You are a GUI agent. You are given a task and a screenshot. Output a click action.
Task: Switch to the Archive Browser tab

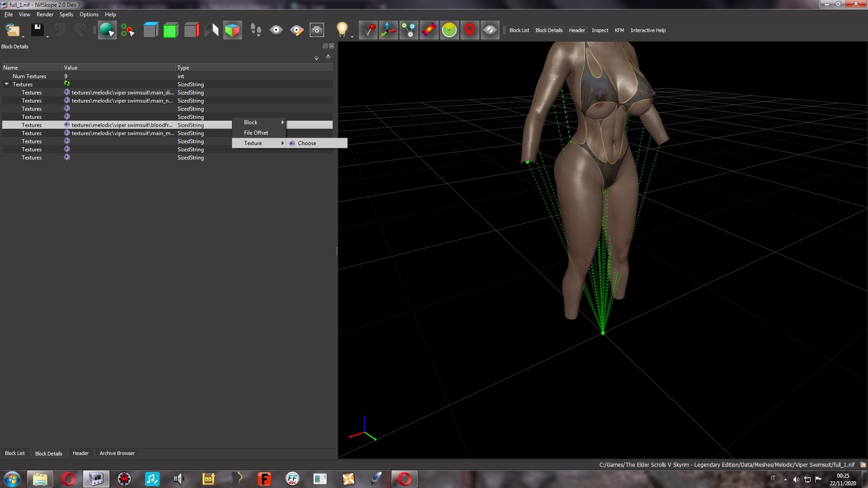(x=117, y=453)
